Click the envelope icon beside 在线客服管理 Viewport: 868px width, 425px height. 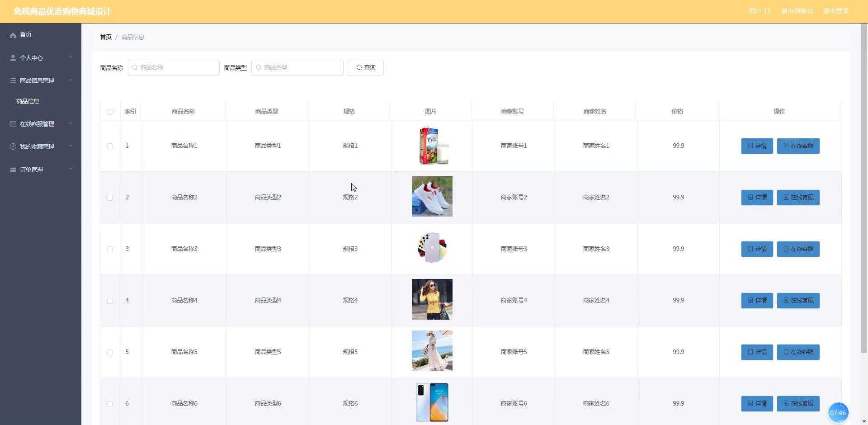13,124
